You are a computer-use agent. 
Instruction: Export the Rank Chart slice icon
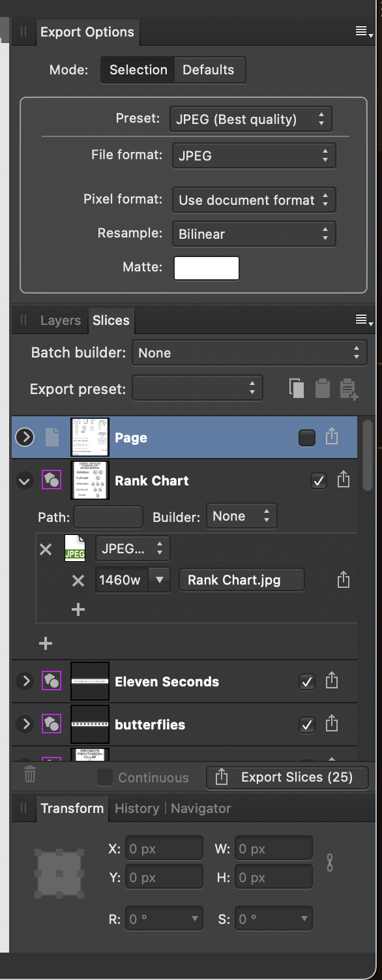click(x=343, y=481)
